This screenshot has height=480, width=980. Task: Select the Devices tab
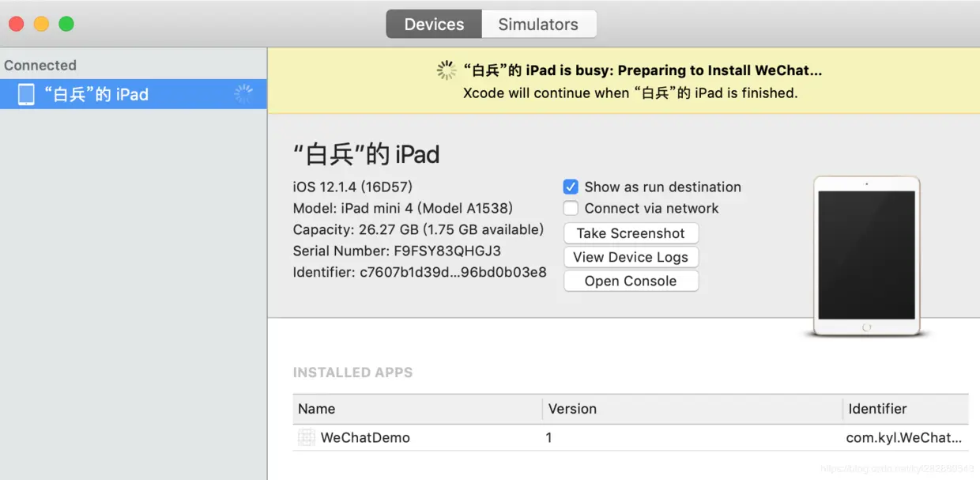click(x=434, y=25)
